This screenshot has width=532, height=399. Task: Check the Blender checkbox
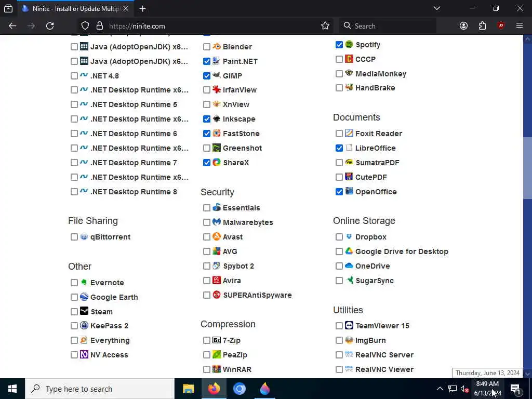click(x=207, y=47)
